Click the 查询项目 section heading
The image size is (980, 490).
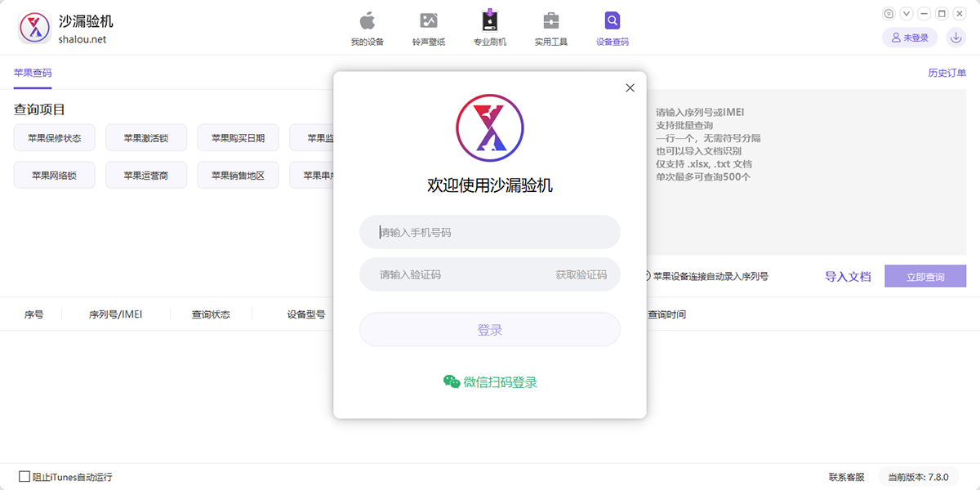tap(39, 109)
